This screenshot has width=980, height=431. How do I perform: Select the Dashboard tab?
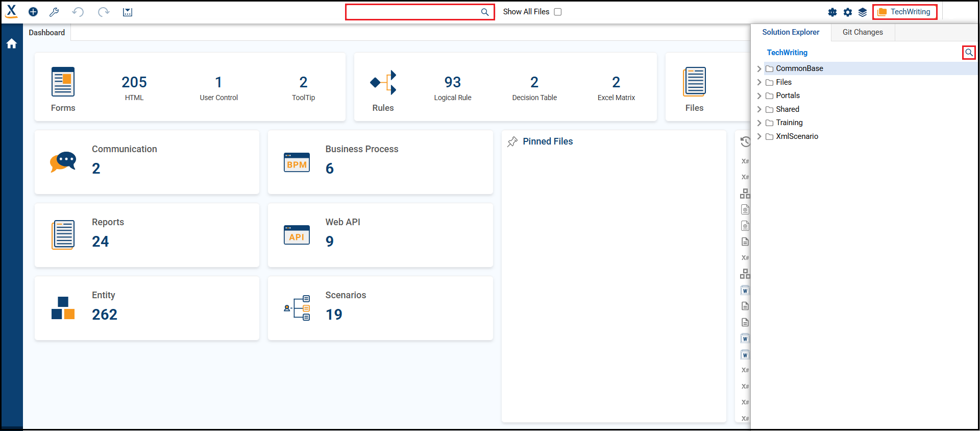47,33
